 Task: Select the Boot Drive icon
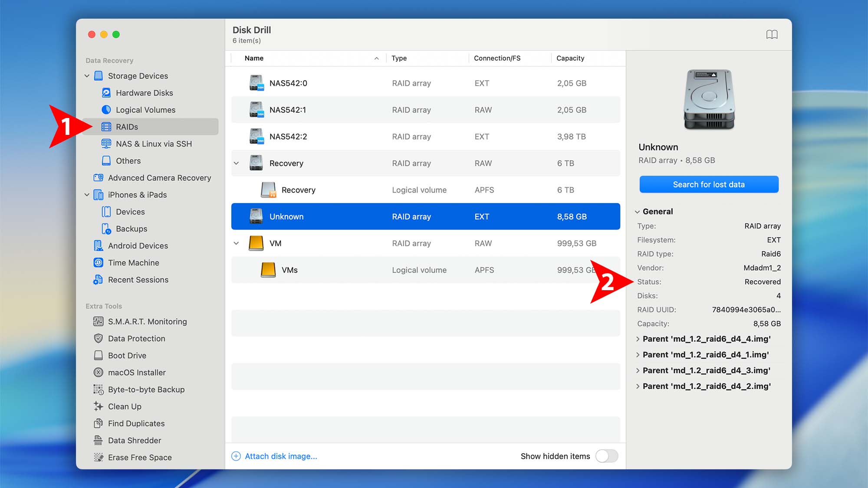coord(99,356)
